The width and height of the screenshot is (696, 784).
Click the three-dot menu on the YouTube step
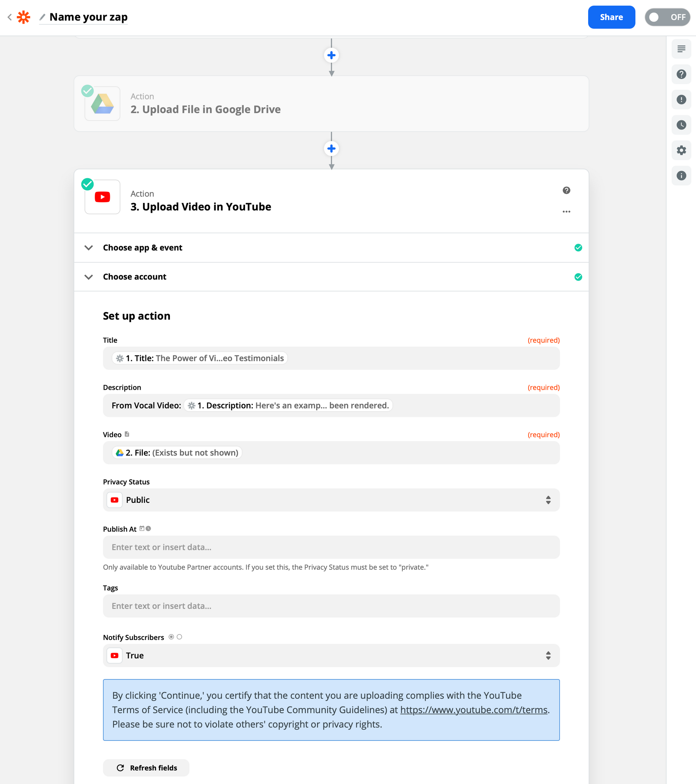(x=566, y=212)
